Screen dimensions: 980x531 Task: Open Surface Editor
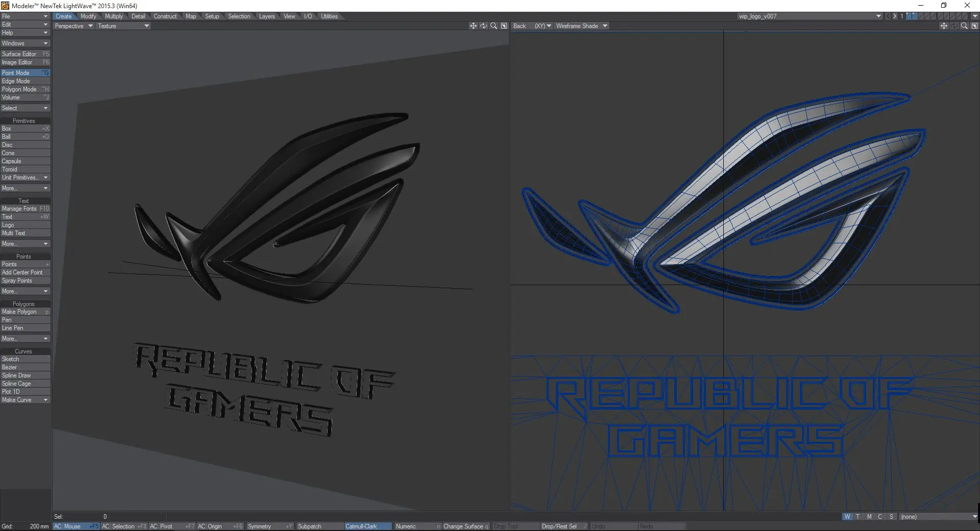point(25,54)
